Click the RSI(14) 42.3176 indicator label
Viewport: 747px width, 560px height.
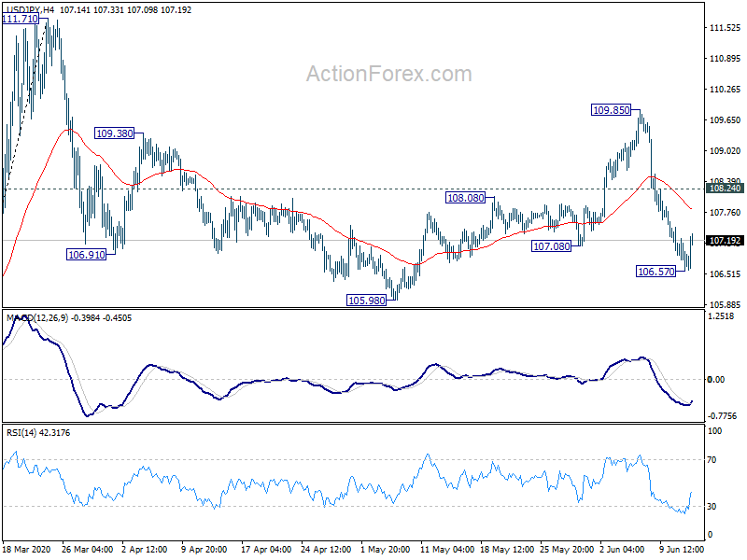click(38, 433)
